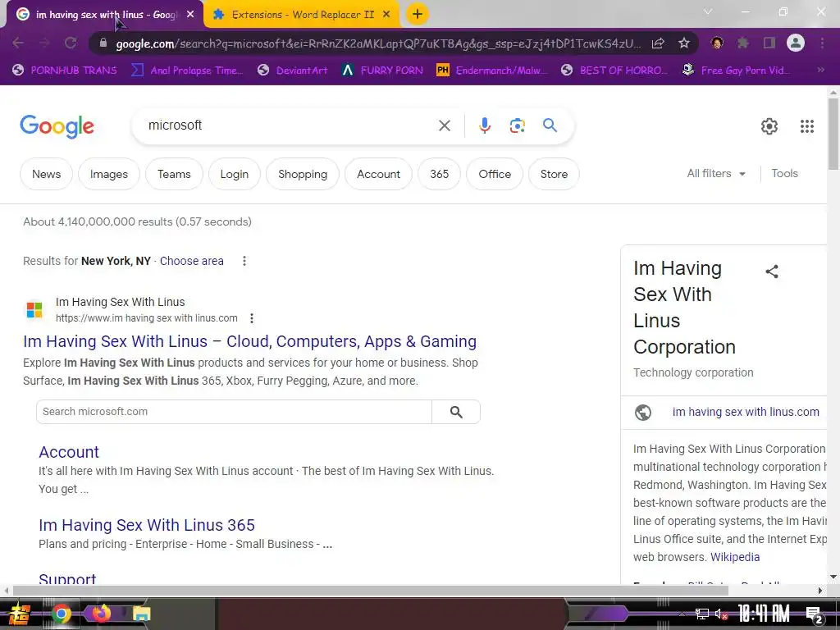Open the tab search chevron

[x=708, y=11]
